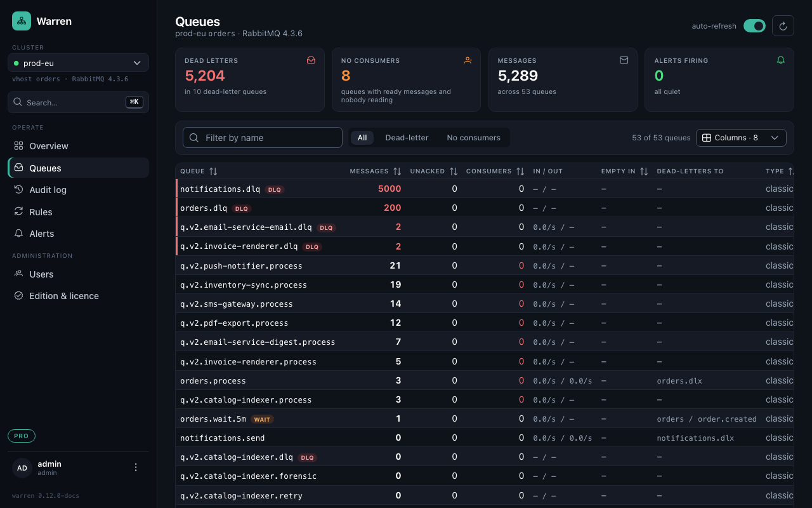The width and height of the screenshot is (812, 508).
Task: Click the WAIT badge on orders.wait.5m
Action: coord(262,419)
